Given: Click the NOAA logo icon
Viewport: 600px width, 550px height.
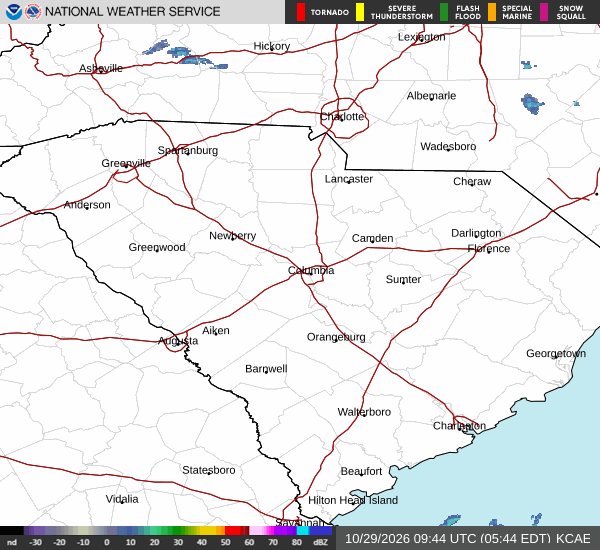Looking at the screenshot, I should point(14,12).
